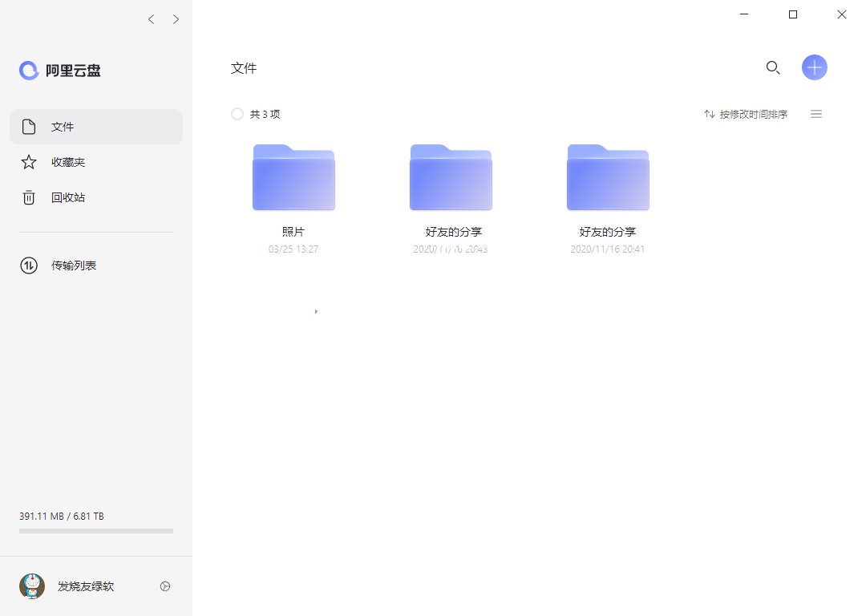Screen dimensions: 866x616
Task: Click the 文件 page heading
Action: (x=244, y=68)
